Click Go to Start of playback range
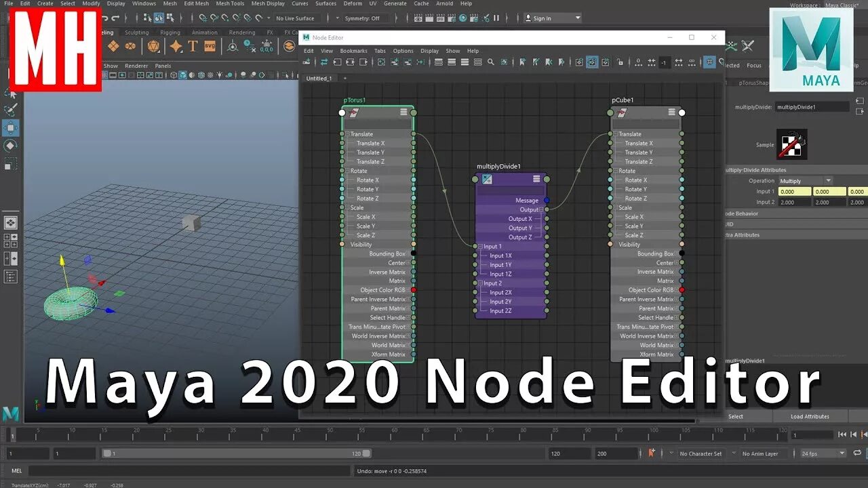 coord(842,434)
